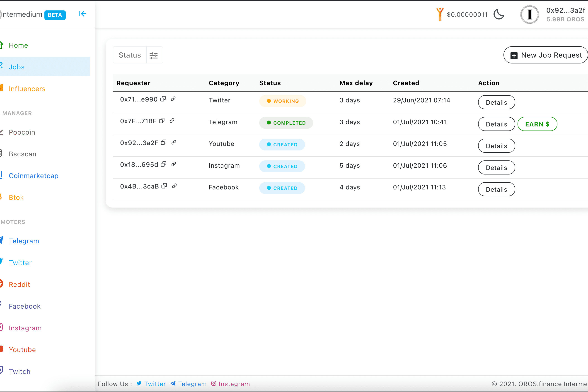
Task: Click the WORKING status badge
Action: coord(283,101)
